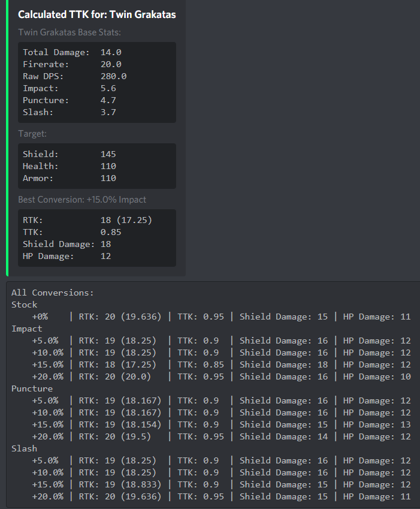Click the Puncture heading in All Conversions list

(x=32, y=388)
